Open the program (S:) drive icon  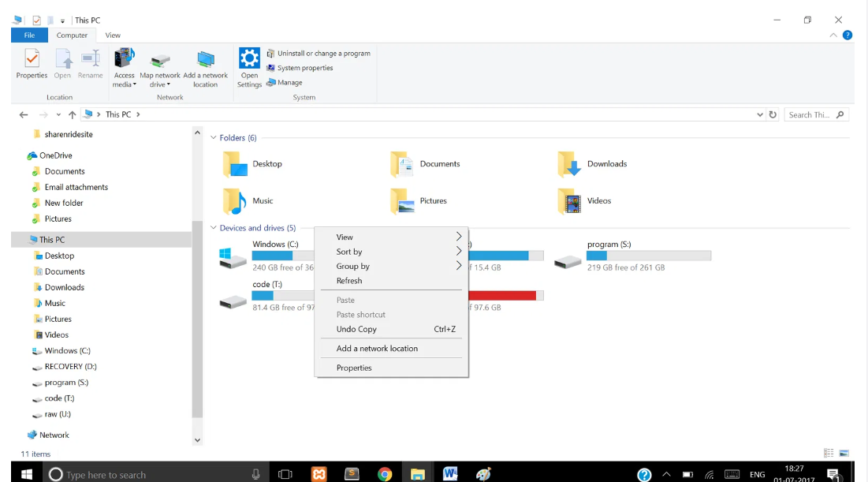568,260
